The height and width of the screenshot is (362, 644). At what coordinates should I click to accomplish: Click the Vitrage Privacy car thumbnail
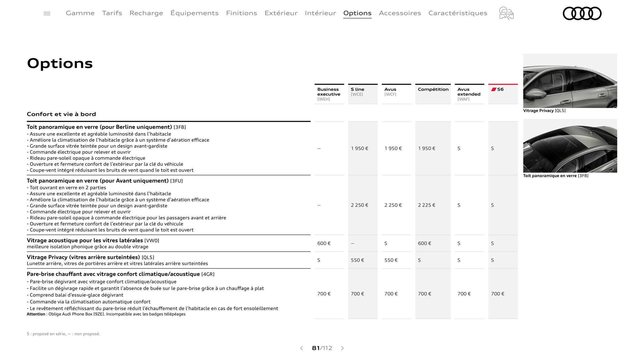coord(570,81)
